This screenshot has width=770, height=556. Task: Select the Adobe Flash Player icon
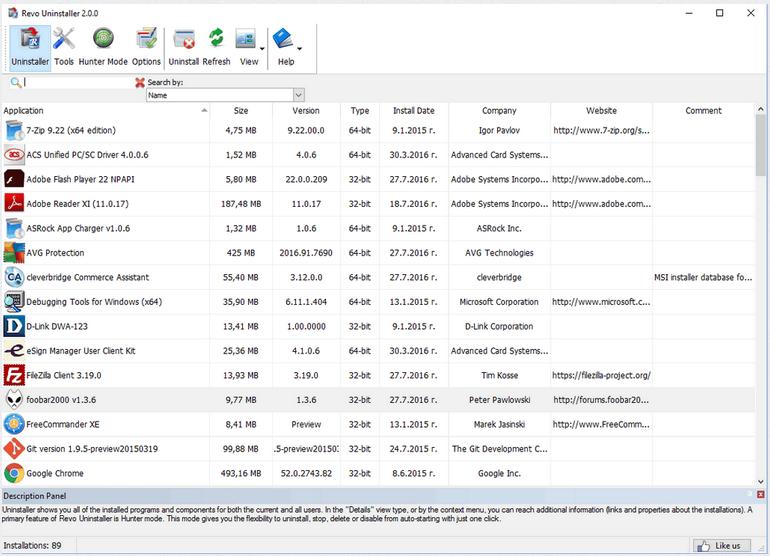(14, 179)
